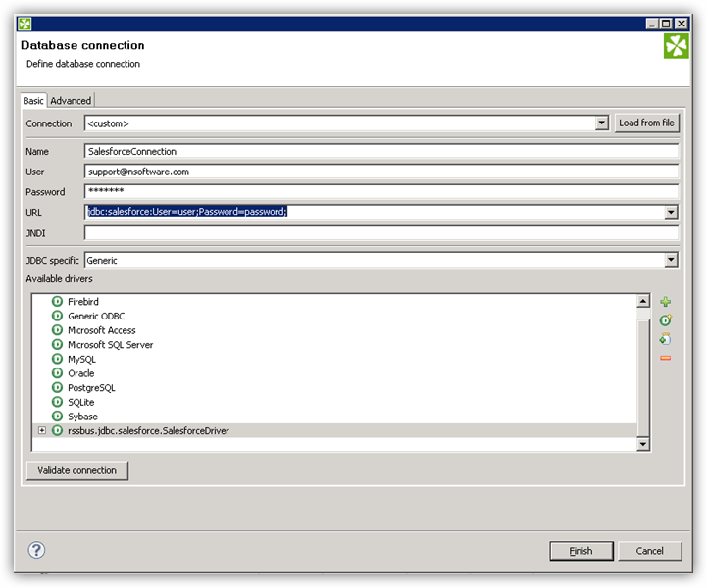Select the Basic tab
The image size is (707, 588).
(33, 101)
